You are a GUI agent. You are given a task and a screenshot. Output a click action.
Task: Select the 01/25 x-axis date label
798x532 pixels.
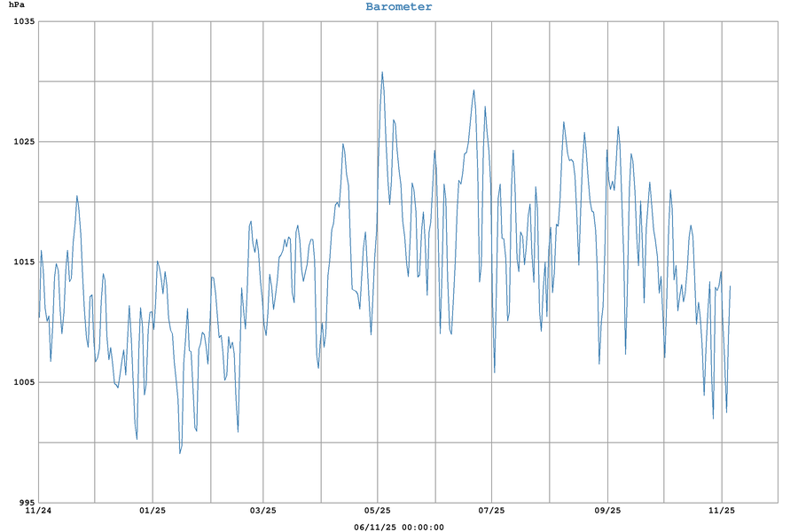coord(153,511)
